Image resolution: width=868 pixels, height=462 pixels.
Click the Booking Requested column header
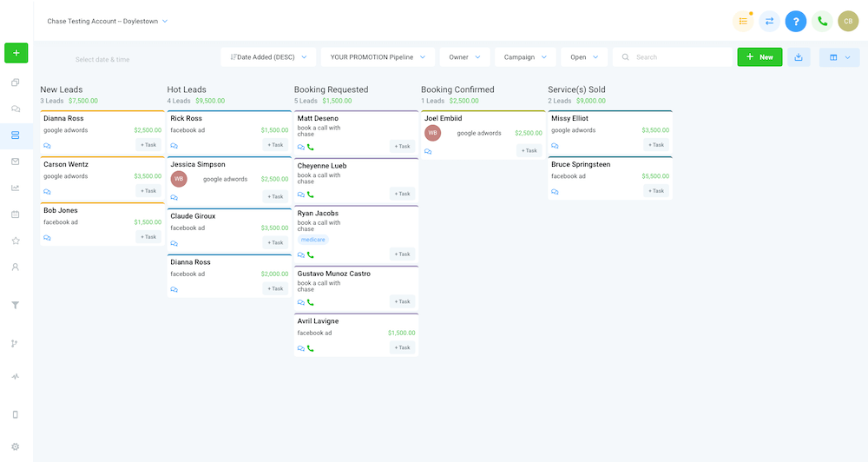pyautogui.click(x=331, y=89)
